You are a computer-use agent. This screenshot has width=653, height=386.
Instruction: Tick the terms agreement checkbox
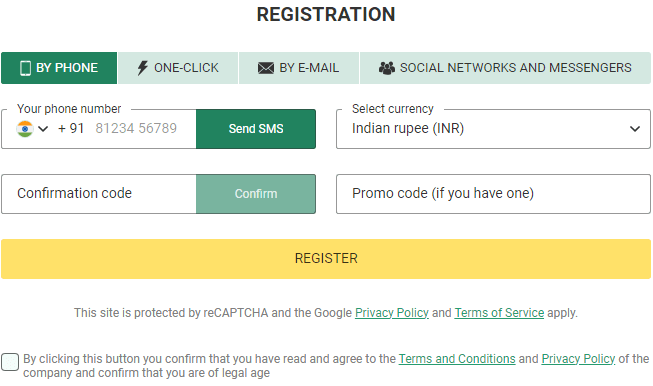[10, 362]
